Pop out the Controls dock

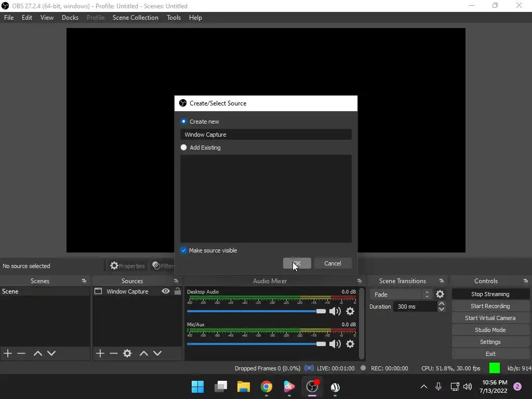pyautogui.click(x=526, y=281)
